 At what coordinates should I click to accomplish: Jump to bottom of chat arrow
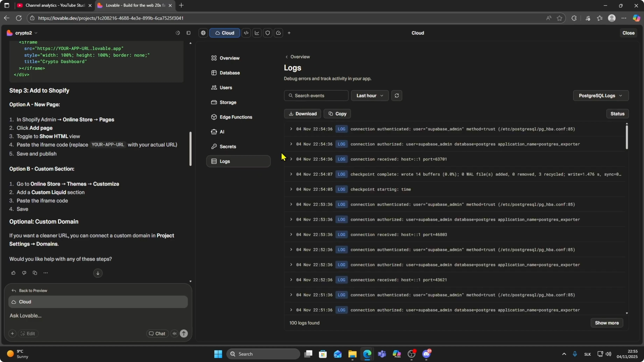click(x=98, y=273)
